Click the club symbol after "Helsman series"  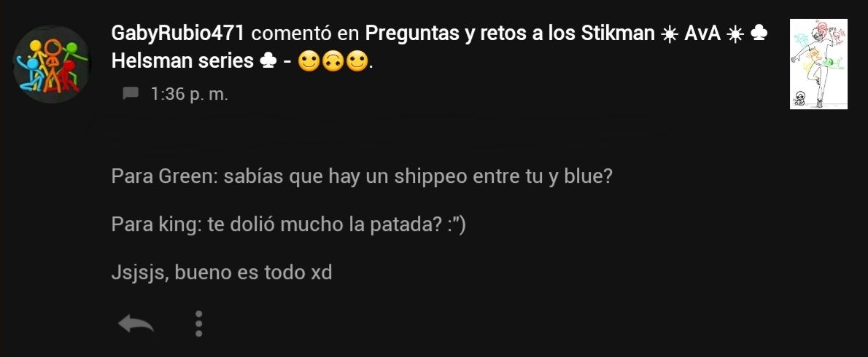tap(268, 61)
